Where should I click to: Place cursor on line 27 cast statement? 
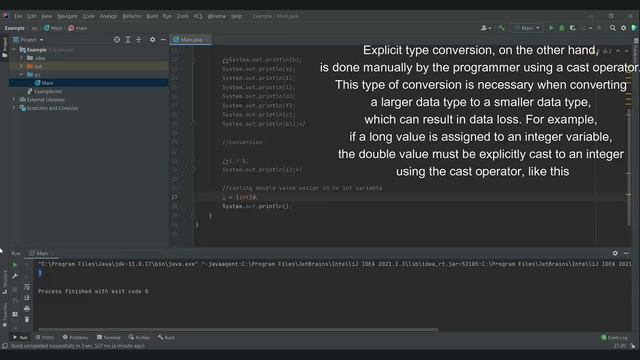tap(240, 197)
